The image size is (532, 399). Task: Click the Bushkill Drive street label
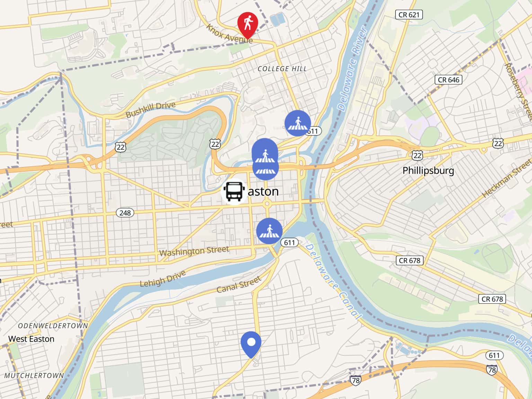click(x=151, y=109)
